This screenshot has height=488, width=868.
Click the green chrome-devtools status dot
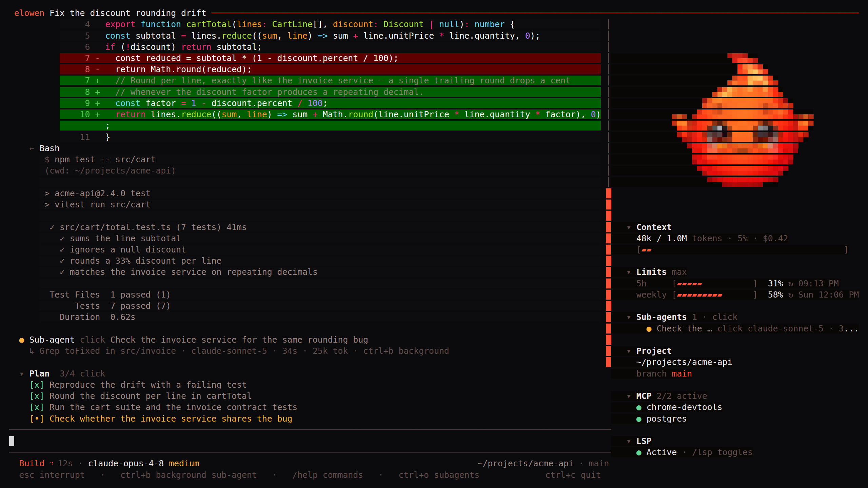[639, 408]
